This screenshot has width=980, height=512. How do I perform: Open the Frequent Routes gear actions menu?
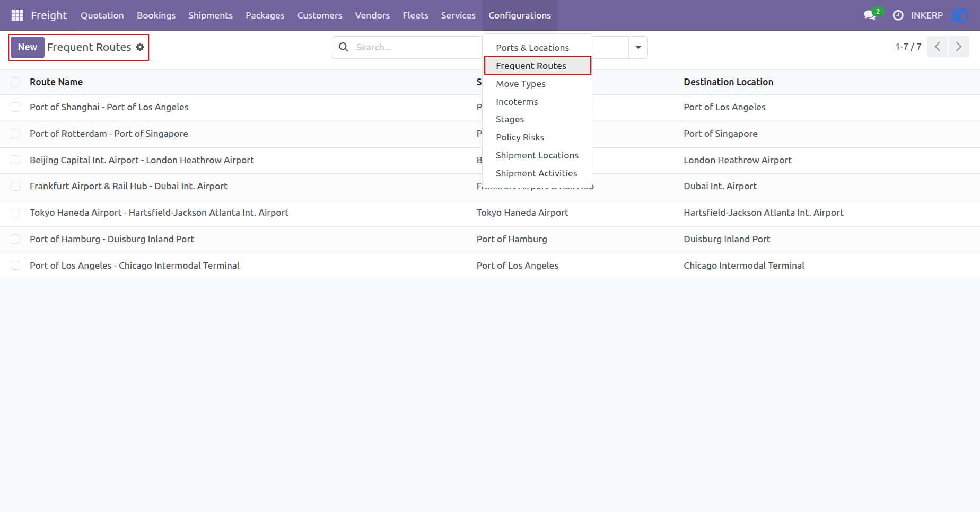(x=140, y=47)
